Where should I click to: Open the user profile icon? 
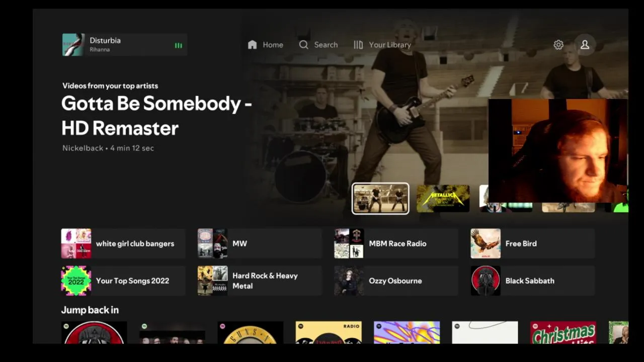[x=585, y=45]
